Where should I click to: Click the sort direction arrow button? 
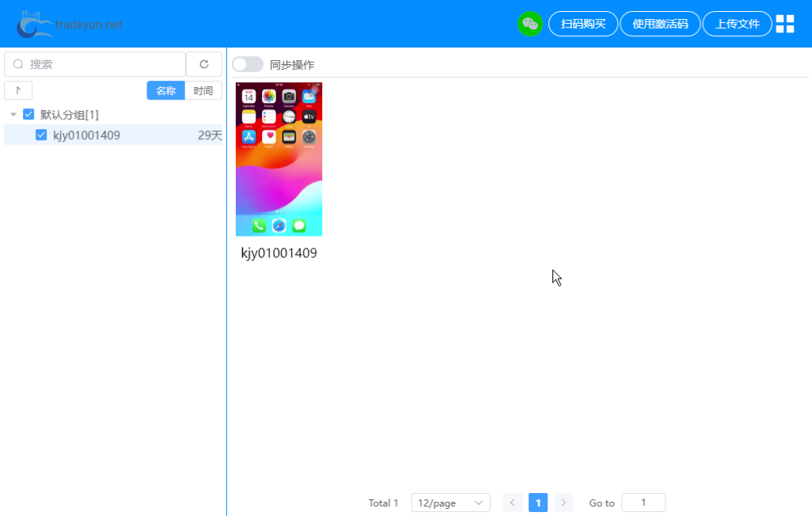coord(18,90)
